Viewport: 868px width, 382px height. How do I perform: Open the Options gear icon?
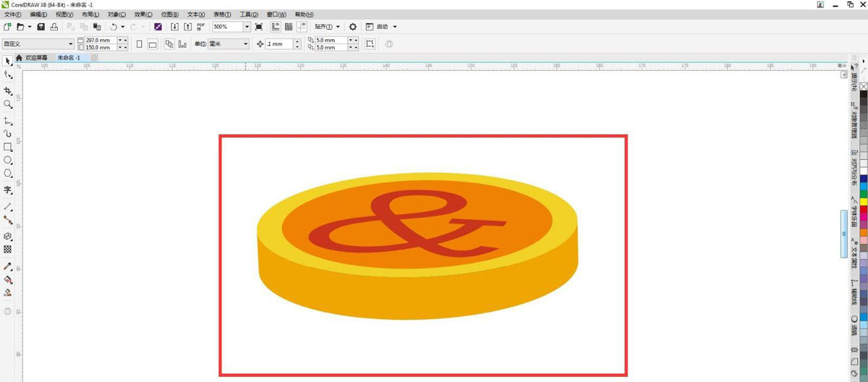coord(353,27)
